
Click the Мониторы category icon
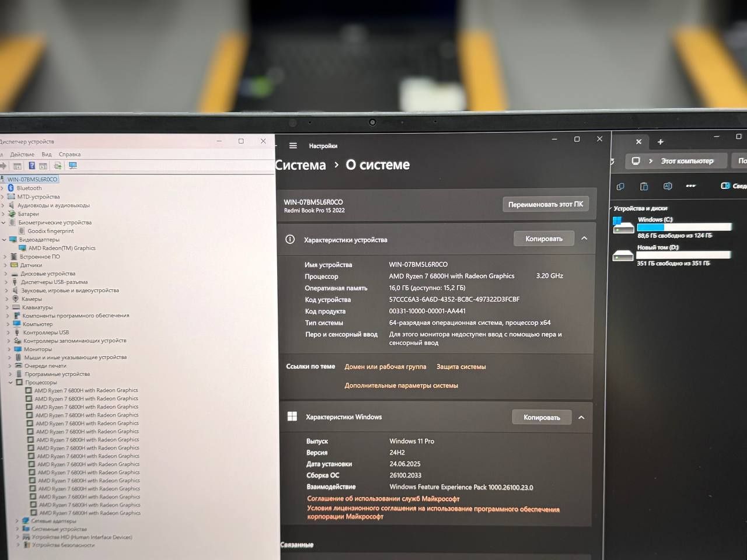click(x=18, y=349)
